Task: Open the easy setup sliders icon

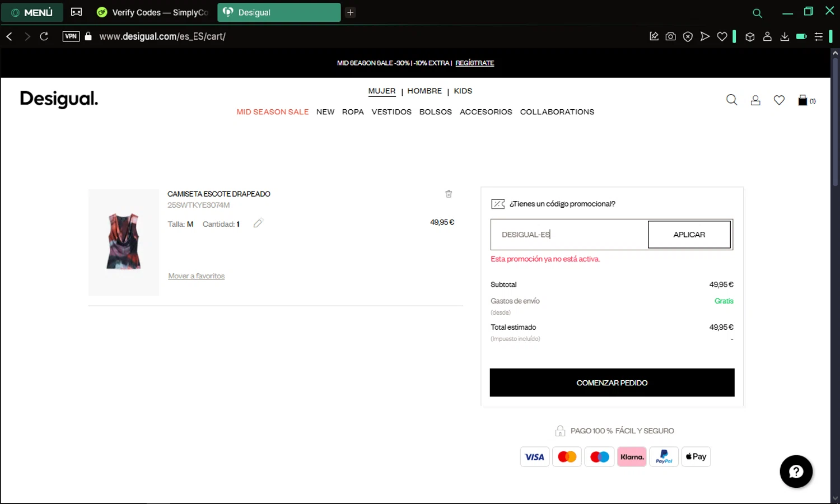Action: tap(819, 36)
